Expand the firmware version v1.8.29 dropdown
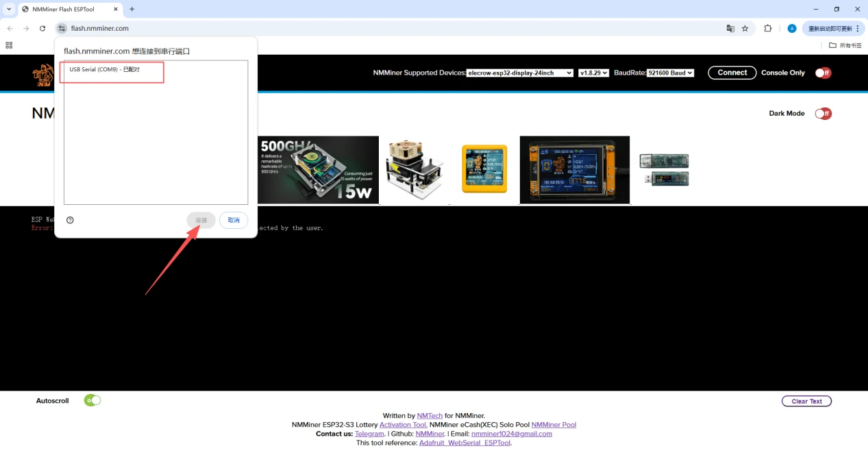 (x=593, y=73)
